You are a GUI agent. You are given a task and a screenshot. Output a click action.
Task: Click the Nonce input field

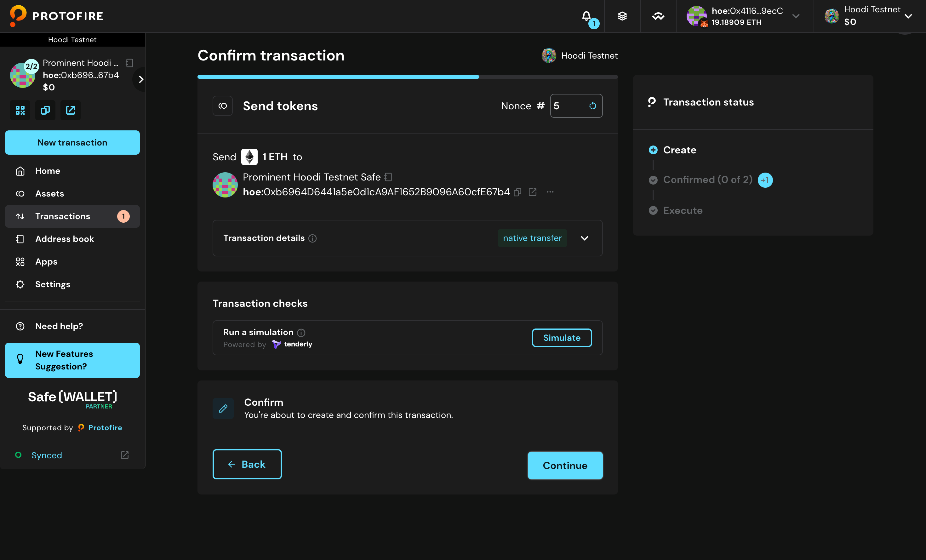[568, 106]
